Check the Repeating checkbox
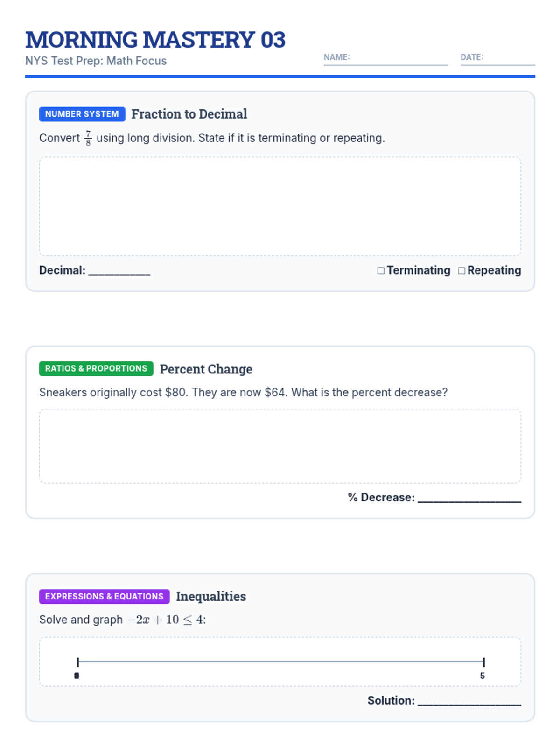This screenshot has width=560, height=747. coord(462,271)
